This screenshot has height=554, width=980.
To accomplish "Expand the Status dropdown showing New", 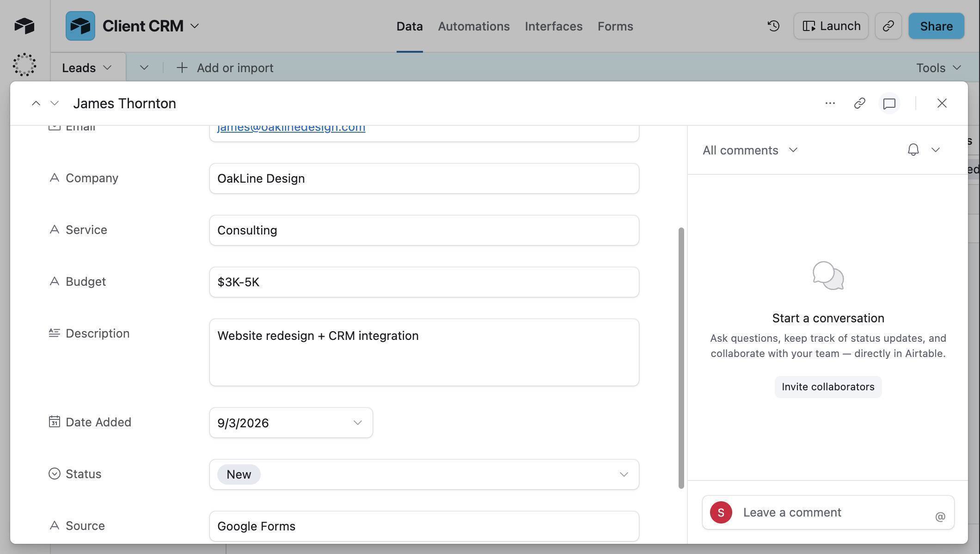I will 625,474.
